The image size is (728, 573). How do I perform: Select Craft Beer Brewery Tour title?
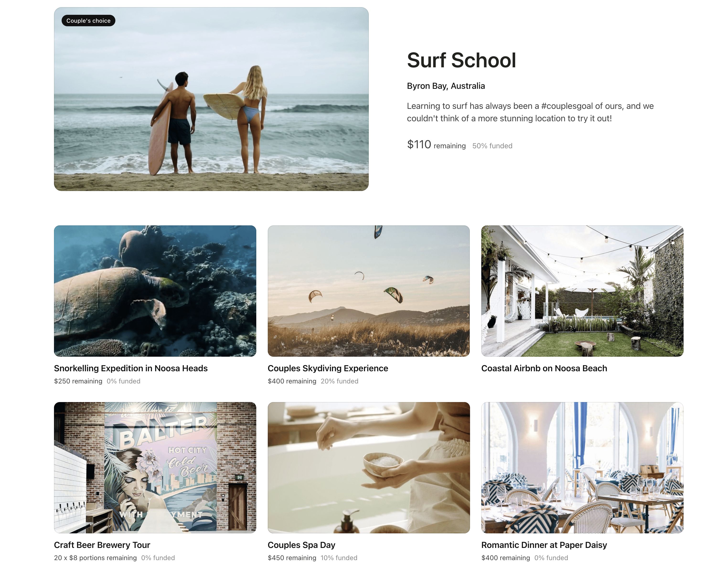point(102,545)
